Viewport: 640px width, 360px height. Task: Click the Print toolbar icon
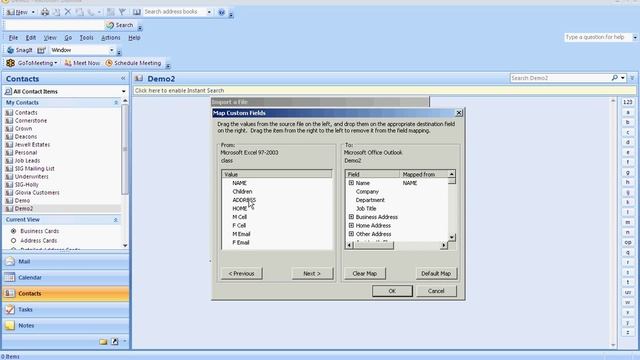pyautogui.click(x=45, y=12)
